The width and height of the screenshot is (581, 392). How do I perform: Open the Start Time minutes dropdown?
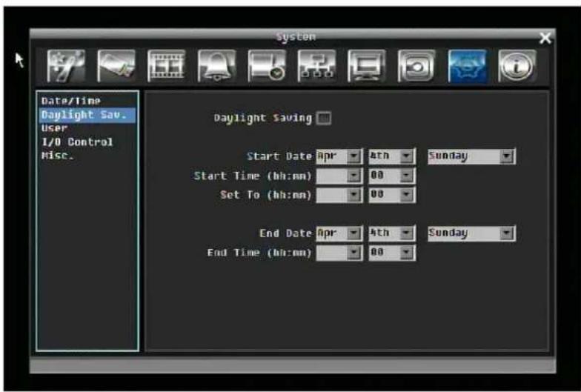pos(392,176)
